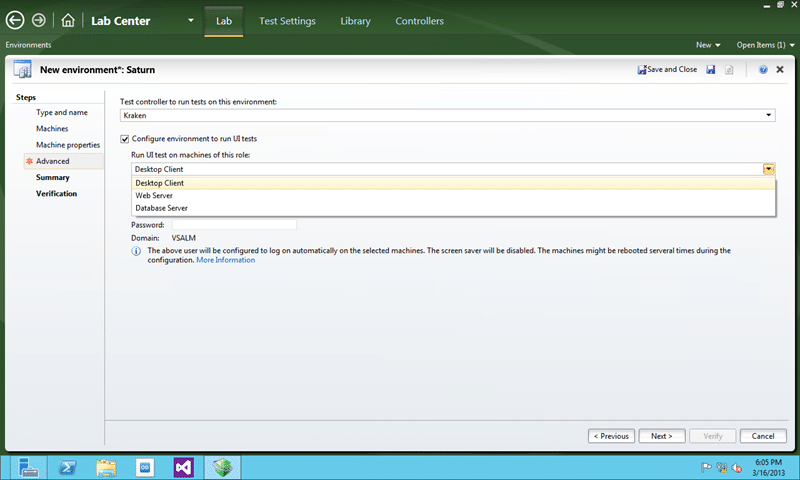Go to the Verification step

(x=56, y=194)
